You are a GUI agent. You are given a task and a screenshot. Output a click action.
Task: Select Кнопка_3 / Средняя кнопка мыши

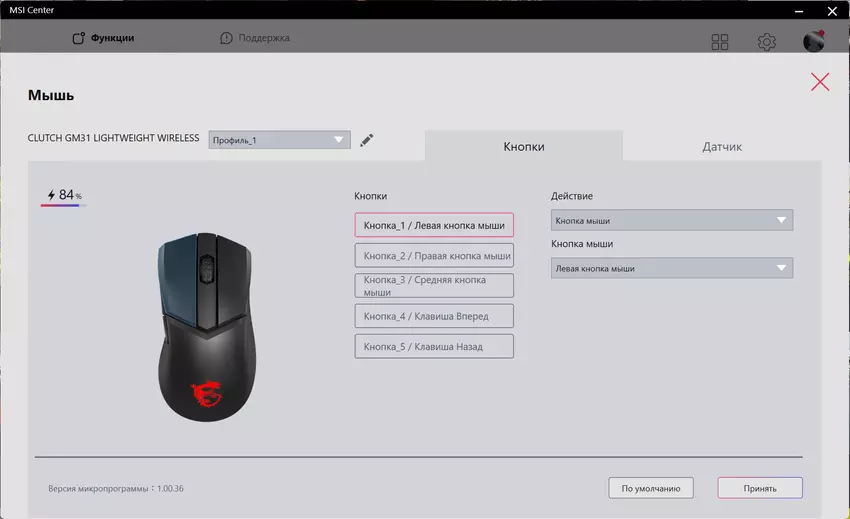[434, 286]
